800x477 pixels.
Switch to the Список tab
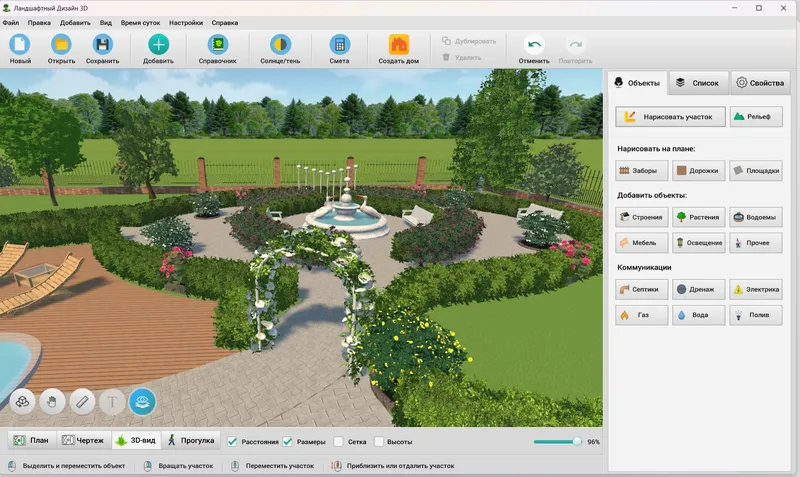pos(698,83)
